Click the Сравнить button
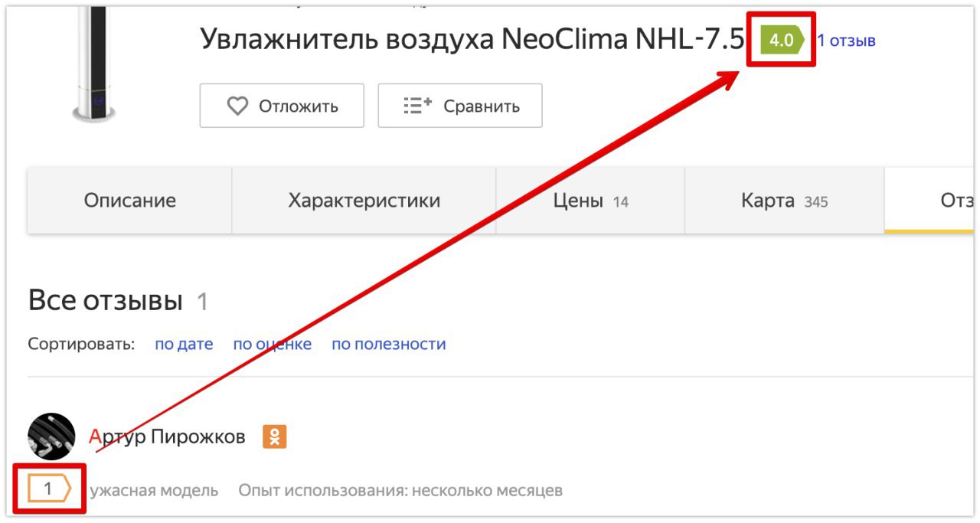 (x=460, y=106)
